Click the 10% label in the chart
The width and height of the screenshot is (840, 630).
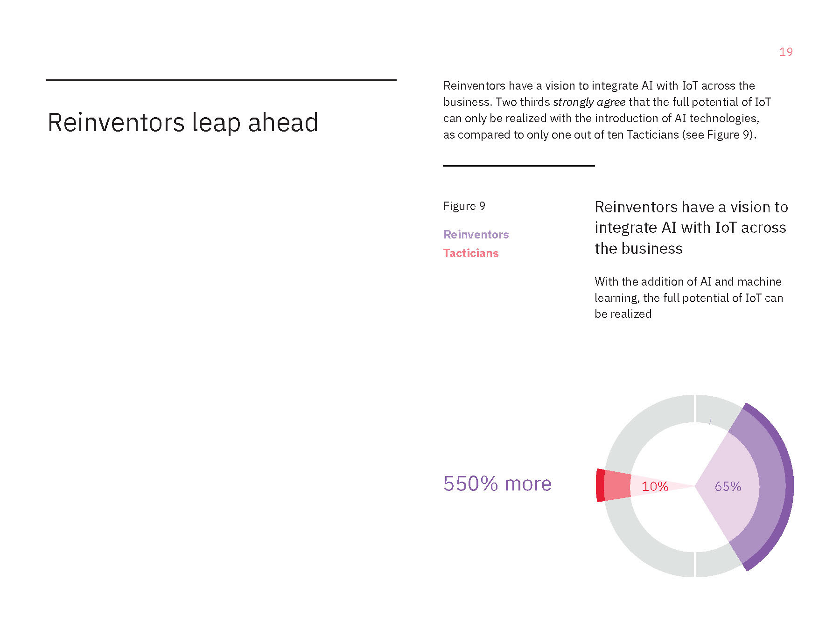tap(655, 486)
